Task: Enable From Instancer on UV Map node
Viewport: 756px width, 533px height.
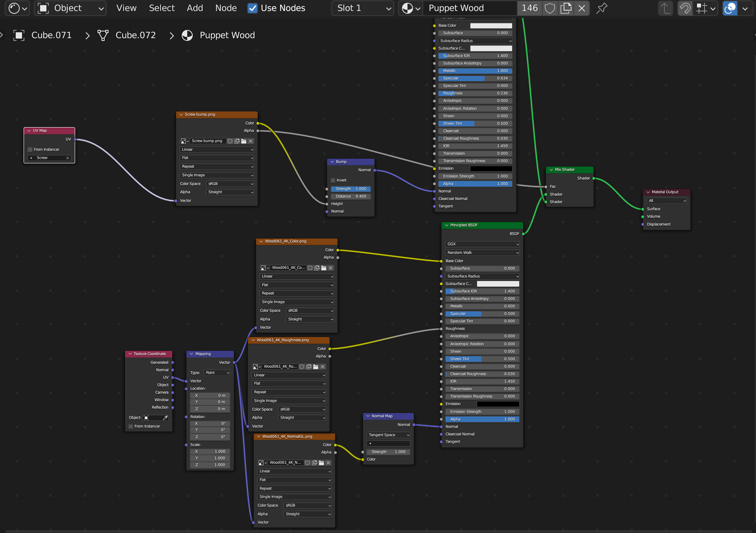Action: tap(30, 149)
